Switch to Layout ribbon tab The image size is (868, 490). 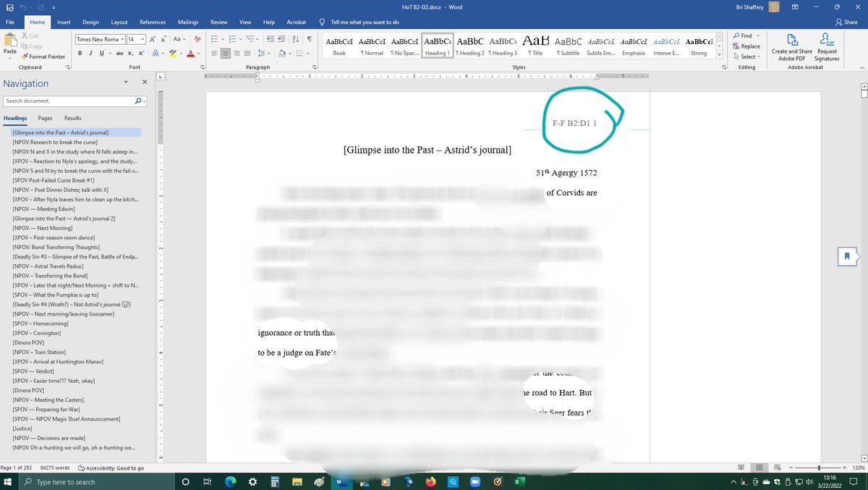click(x=119, y=22)
